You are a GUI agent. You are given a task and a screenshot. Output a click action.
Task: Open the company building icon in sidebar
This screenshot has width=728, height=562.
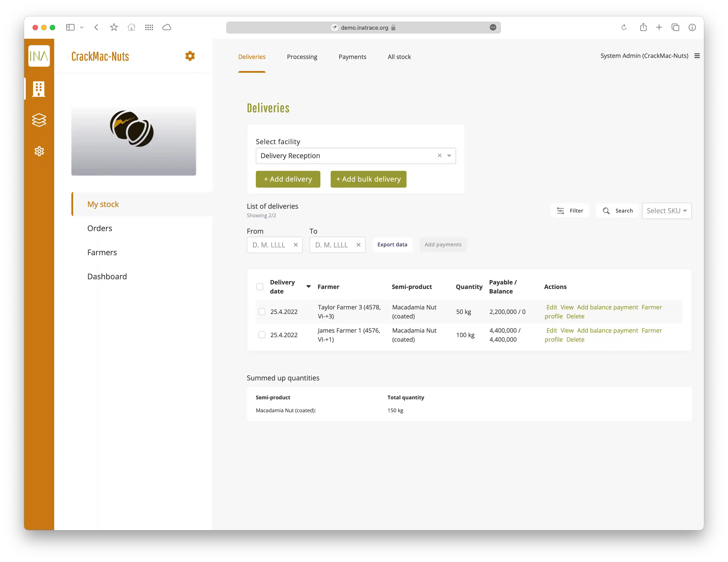click(x=39, y=89)
